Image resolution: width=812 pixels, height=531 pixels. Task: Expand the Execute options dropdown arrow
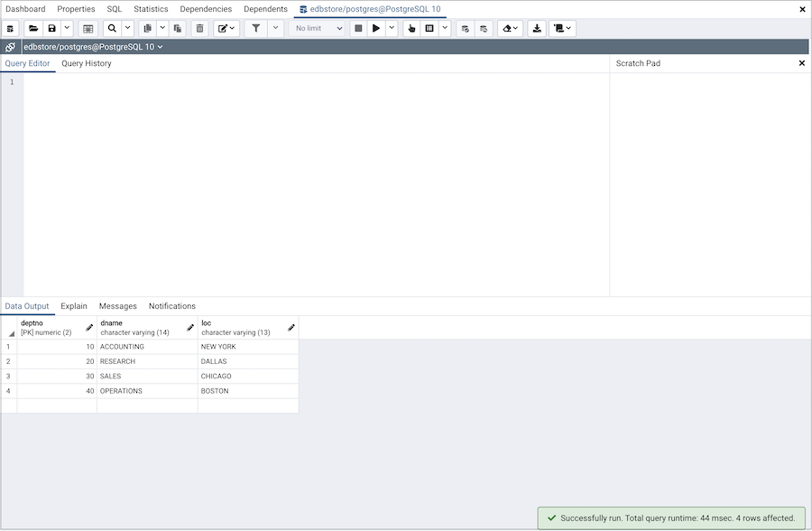pos(392,29)
